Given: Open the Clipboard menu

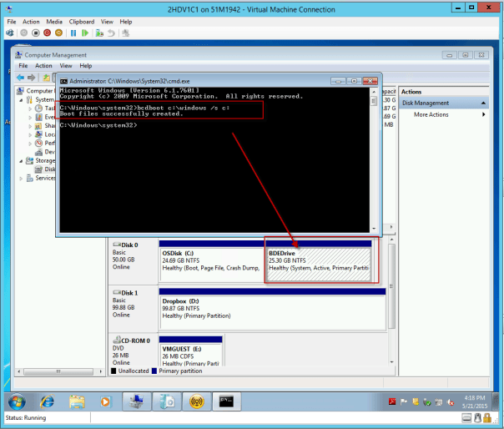Looking at the screenshot, I should (x=82, y=22).
